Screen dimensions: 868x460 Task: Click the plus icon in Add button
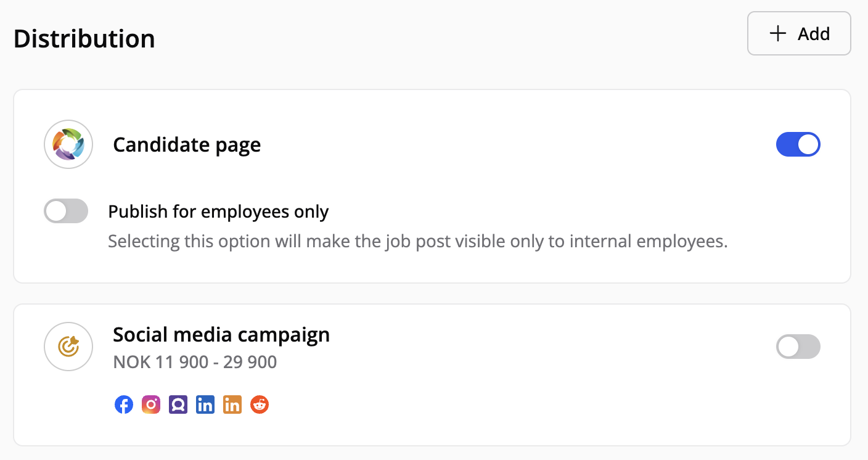(x=779, y=33)
